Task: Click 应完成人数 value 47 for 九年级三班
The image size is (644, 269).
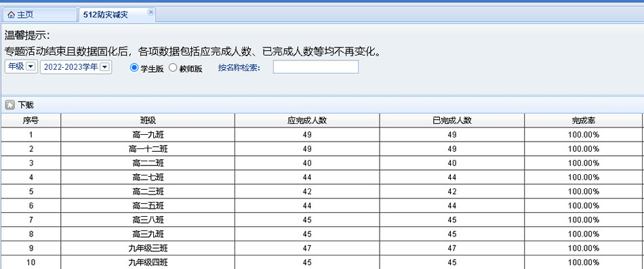Action: (307, 248)
